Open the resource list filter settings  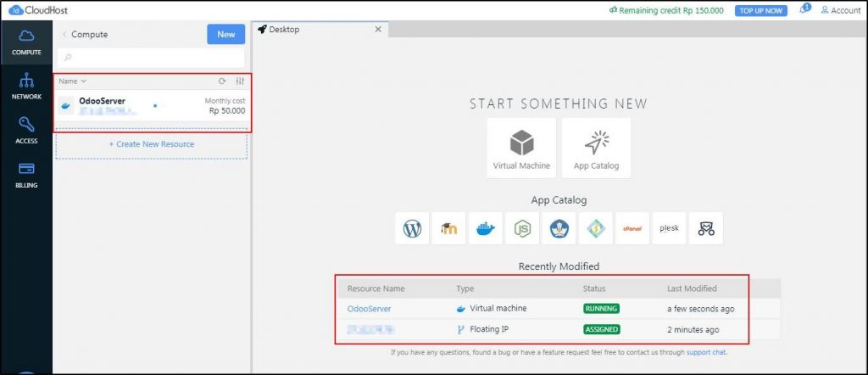[x=240, y=81]
